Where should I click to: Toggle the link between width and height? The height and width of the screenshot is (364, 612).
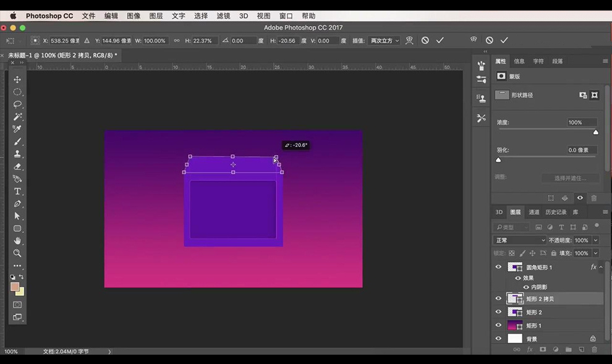coord(177,41)
